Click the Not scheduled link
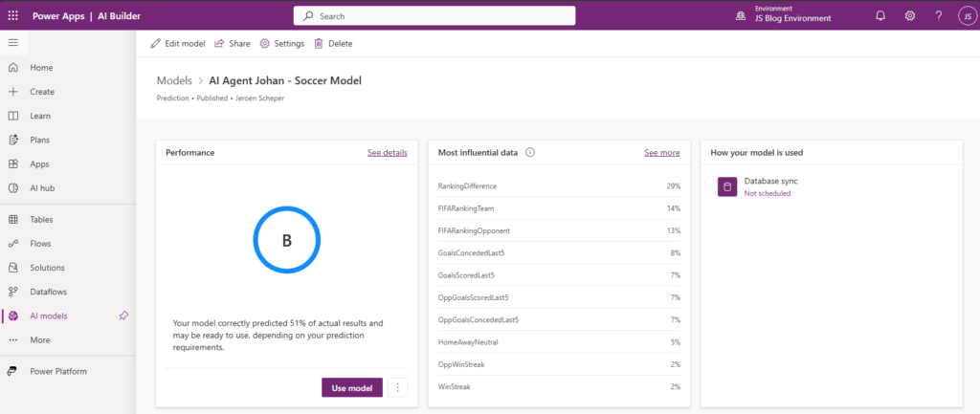The height and width of the screenshot is (414, 980). pos(767,193)
